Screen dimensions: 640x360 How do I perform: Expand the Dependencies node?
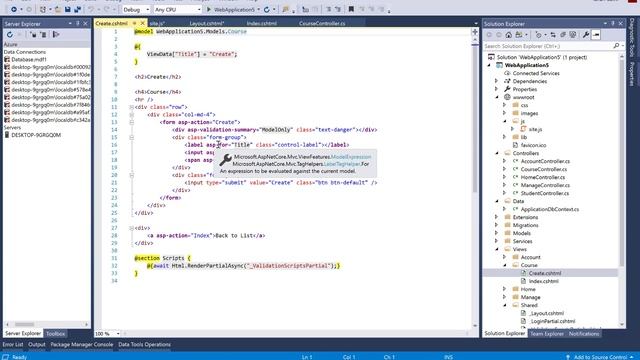click(x=497, y=81)
